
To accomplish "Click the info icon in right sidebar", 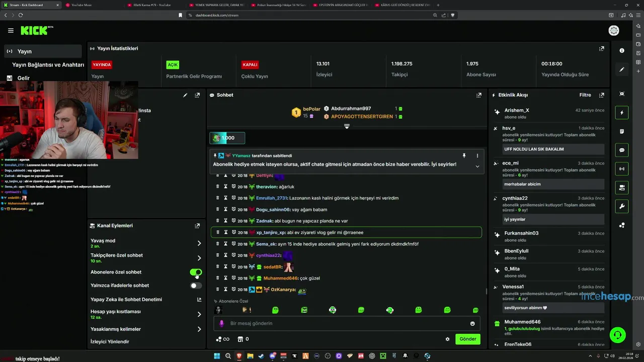I will point(622,50).
